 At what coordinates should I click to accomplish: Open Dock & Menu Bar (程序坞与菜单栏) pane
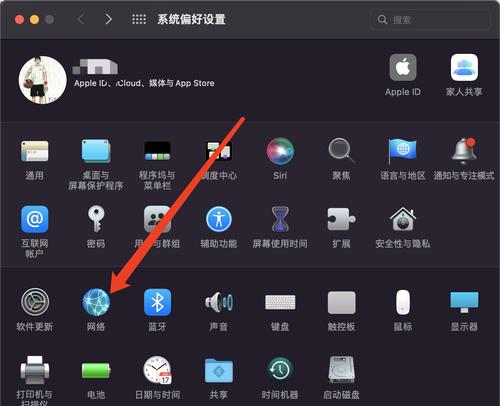pyautogui.click(x=157, y=151)
